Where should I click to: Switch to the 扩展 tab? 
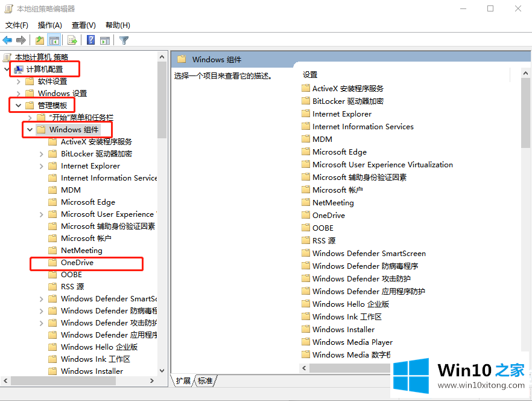tap(183, 381)
